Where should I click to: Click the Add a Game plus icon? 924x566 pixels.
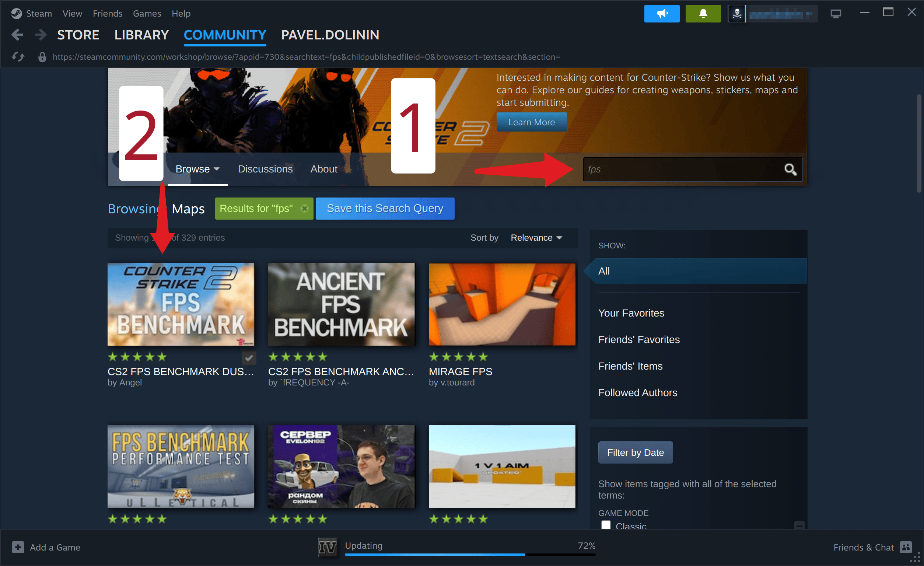coord(18,547)
